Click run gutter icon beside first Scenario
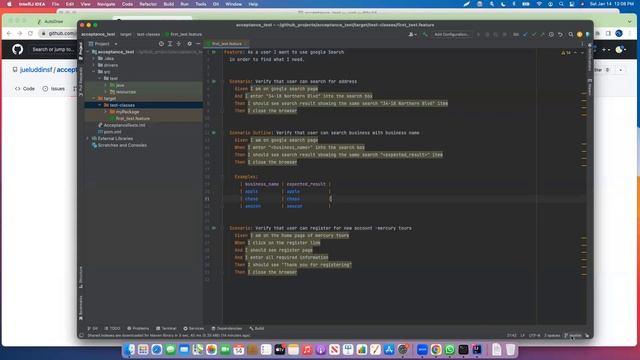Viewport: 640px width, 360px height. (213, 82)
